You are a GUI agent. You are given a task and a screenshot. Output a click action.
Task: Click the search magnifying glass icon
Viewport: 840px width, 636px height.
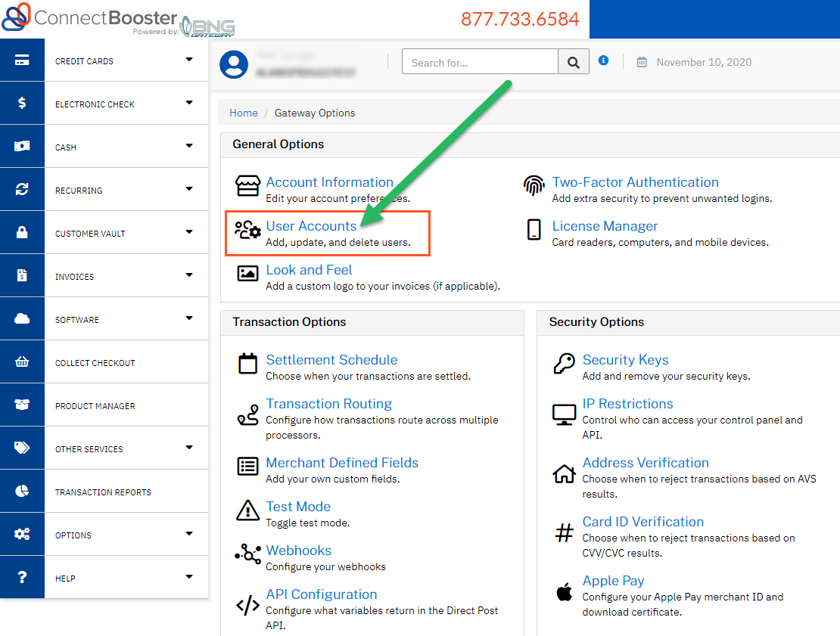574,62
